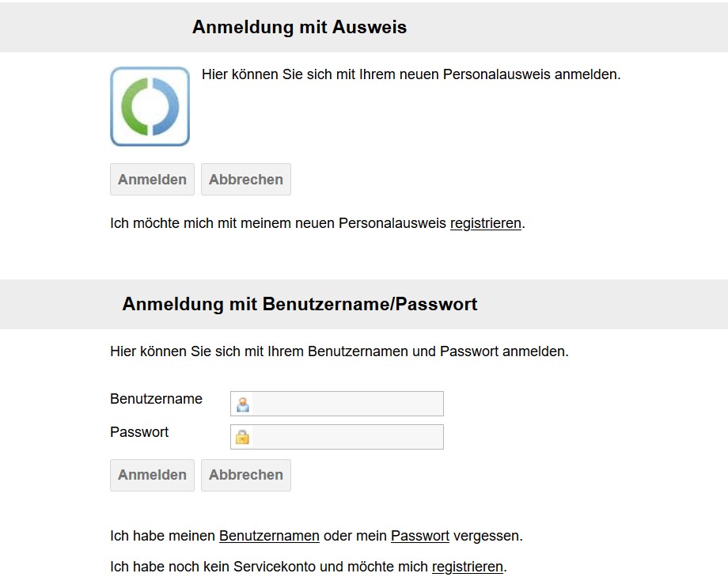Select the Anmeldung mit Ausweis header

[298, 26]
